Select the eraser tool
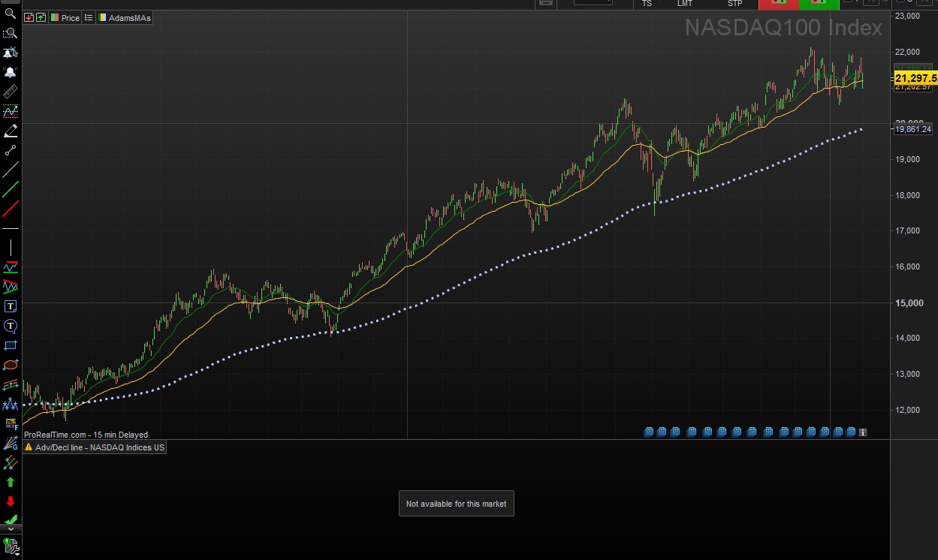Screen dimensions: 938x560 [x=11, y=131]
